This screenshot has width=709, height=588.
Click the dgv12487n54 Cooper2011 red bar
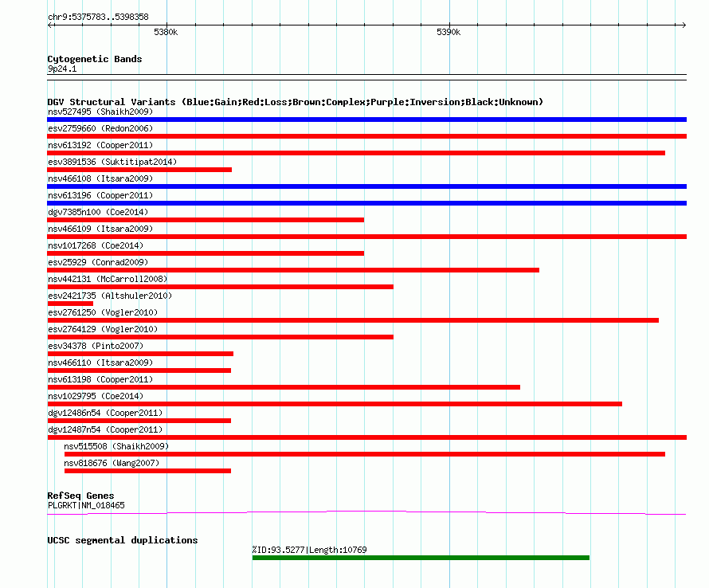366,437
